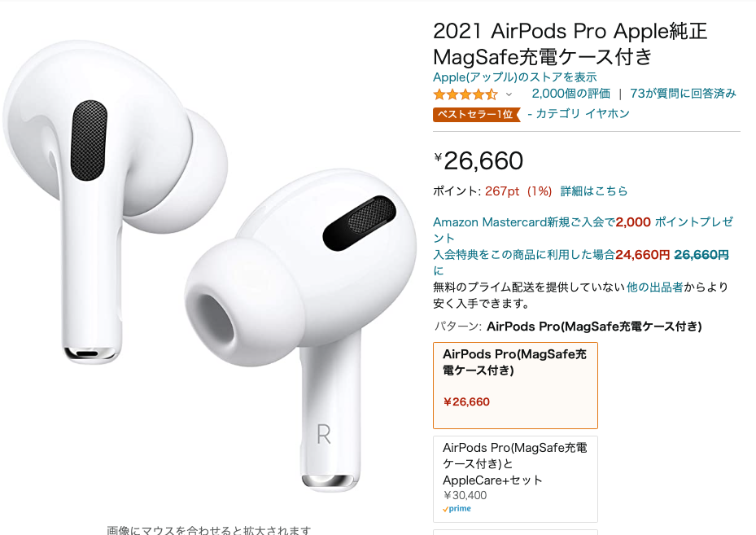Select AirPods Pro(MagSafe充電ケース付き) ¥26,660 option
Screen dimensions: 756x535
[515, 385]
